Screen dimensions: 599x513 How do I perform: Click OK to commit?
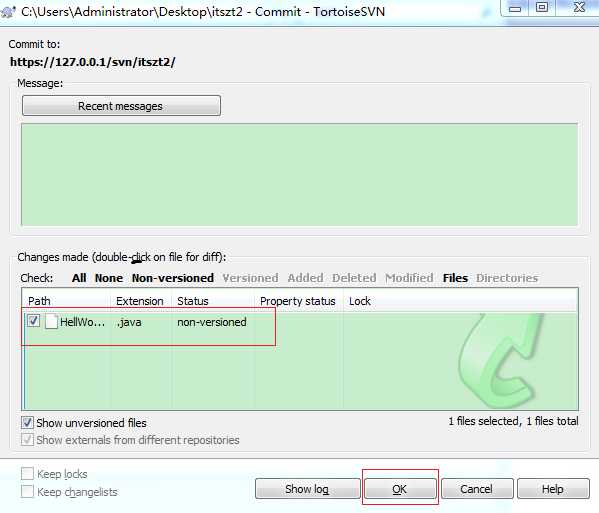(400, 489)
